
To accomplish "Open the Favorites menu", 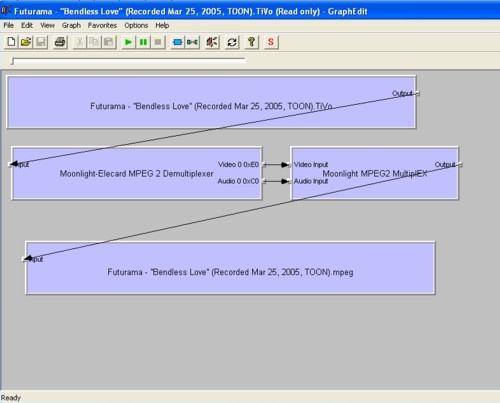I will pyautogui.click(x=102, y=25).
